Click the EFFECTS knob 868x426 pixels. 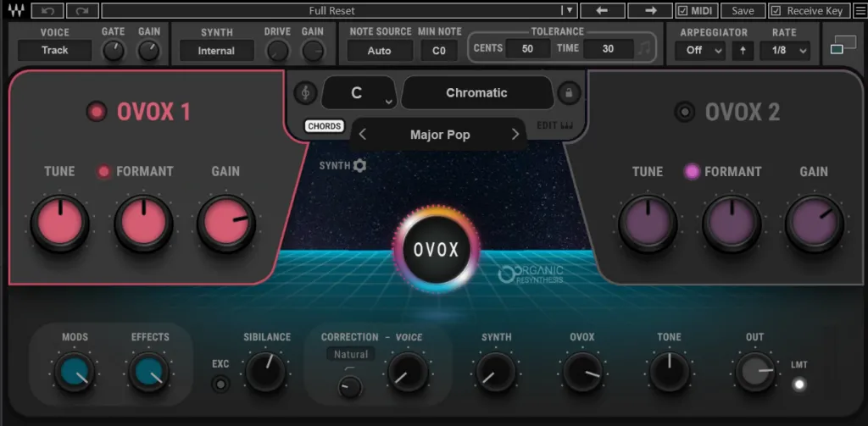149,373
